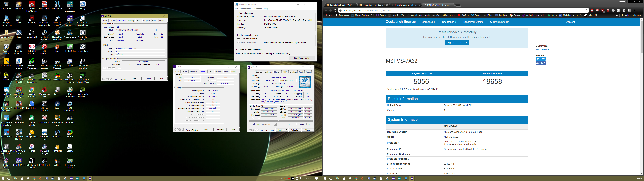Screen dimensions: 644x181
Task: Launch GeForce Experience icon
Action: click(x=32, y=78)
